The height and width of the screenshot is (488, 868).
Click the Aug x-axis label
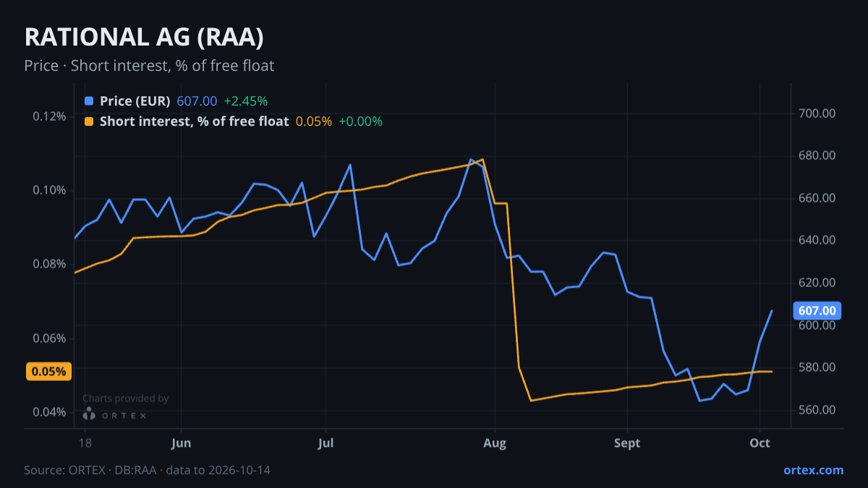click(x=495, y=443)
